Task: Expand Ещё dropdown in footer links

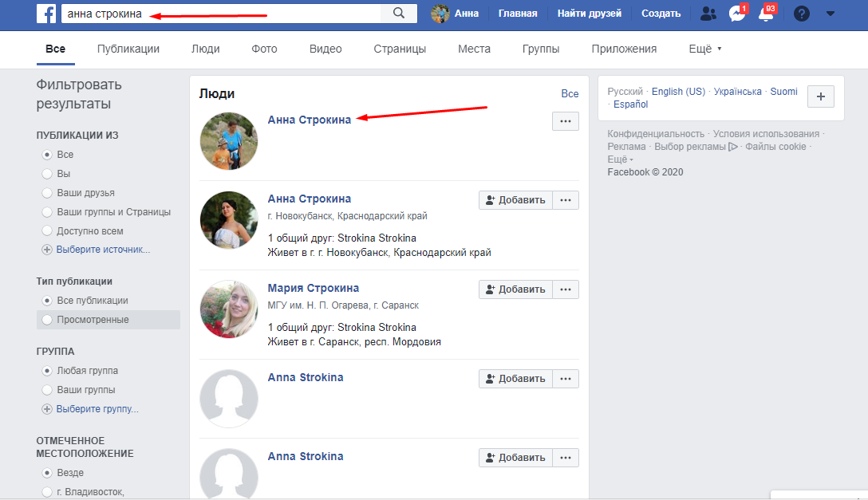Action: pos(620,159)
